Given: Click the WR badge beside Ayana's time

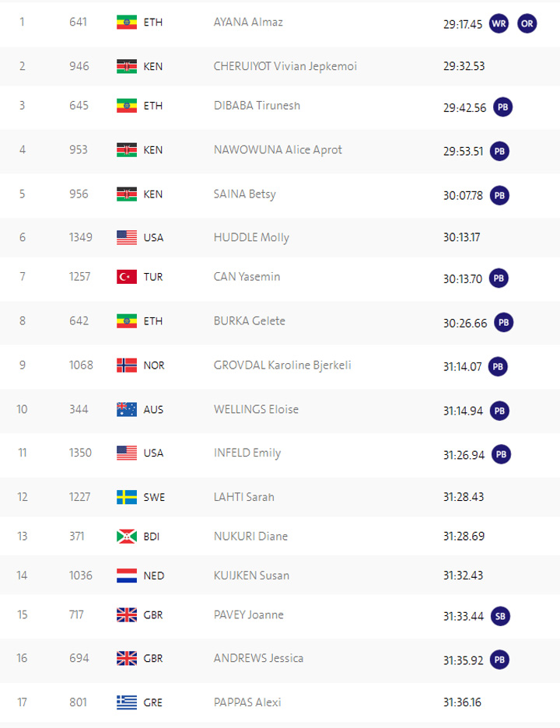Looking at the screenshot, I should tap(499, 23).
